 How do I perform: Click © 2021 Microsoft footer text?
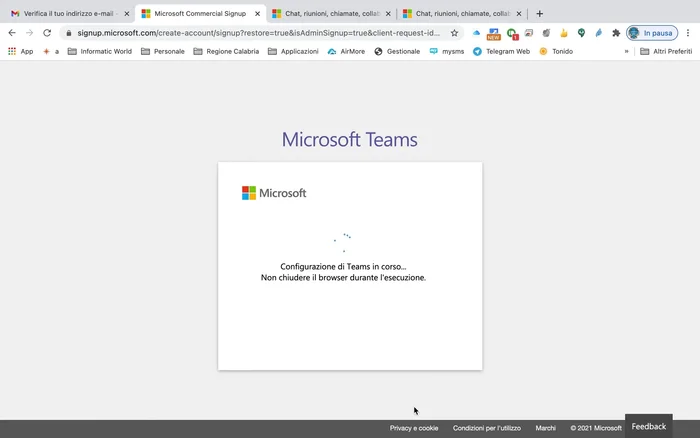596,428
